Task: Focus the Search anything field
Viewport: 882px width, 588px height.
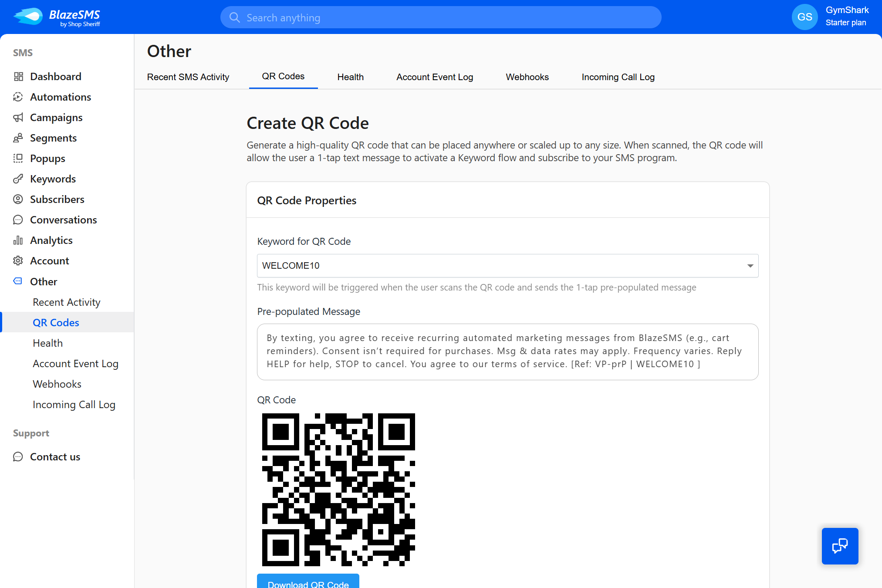Action: click(440, 17)
